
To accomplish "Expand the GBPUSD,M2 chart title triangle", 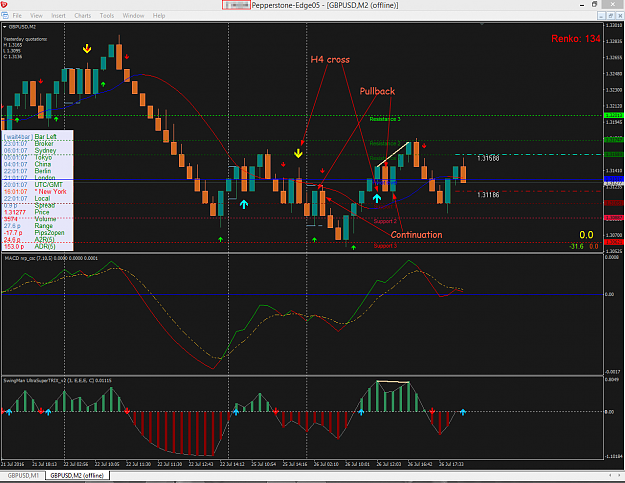I will pyautogui.click(x=5, y=27).
